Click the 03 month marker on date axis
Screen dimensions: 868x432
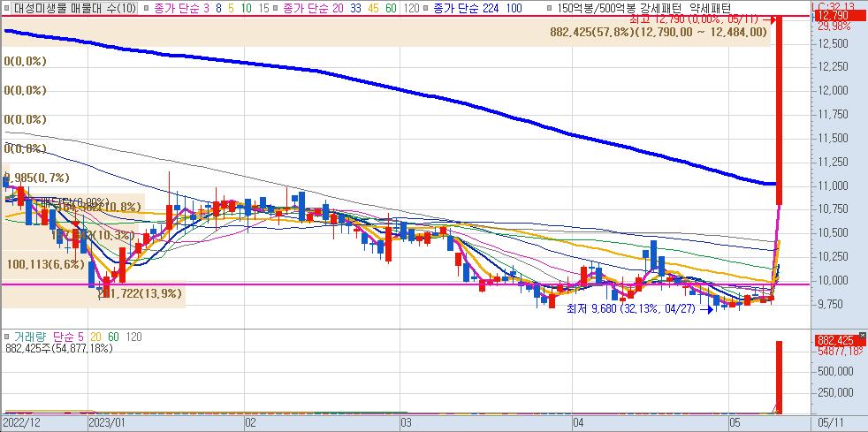click(407, 424)
